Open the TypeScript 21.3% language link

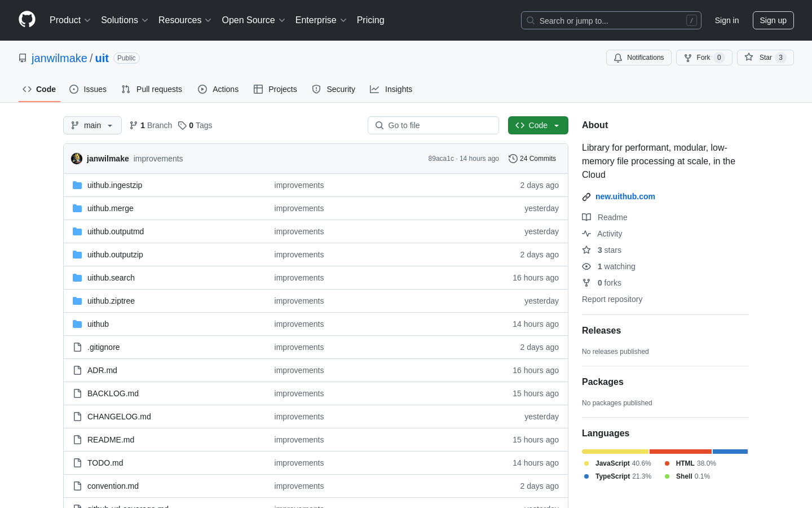click(617, 476)
